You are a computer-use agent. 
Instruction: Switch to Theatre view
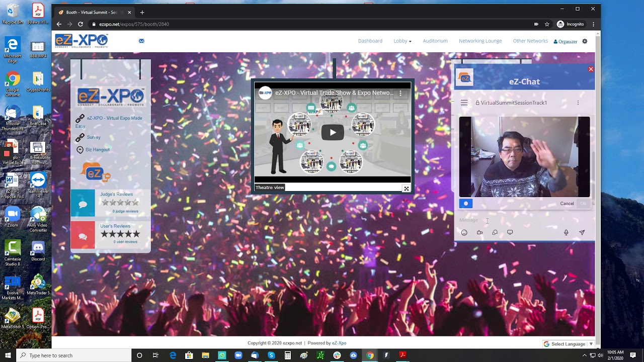[270, 188]
